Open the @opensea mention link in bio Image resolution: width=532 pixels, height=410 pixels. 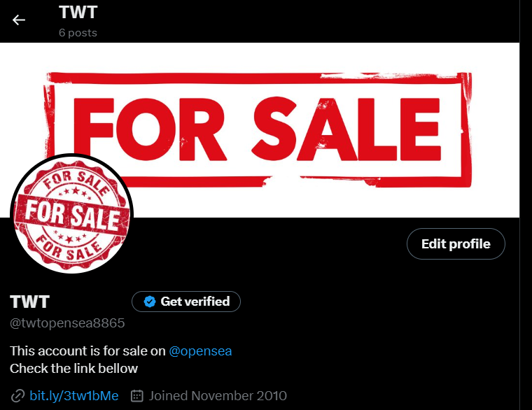[200, 351]
